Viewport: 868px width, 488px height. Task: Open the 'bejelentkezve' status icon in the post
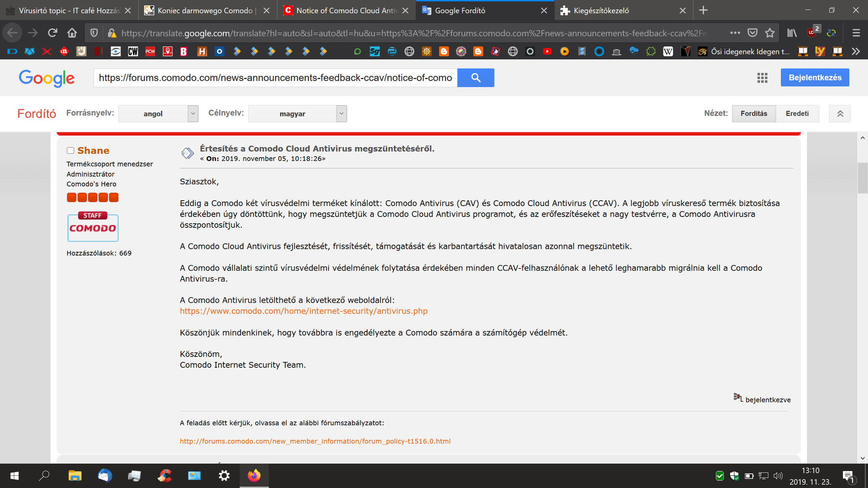pyautogui.click(x=738, y=398)
